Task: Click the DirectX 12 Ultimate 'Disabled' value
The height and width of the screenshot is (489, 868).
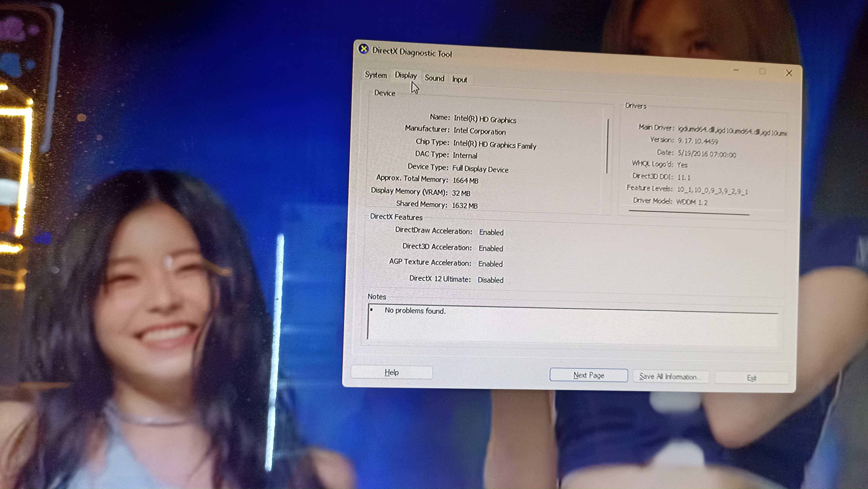Action: point(490,280)
